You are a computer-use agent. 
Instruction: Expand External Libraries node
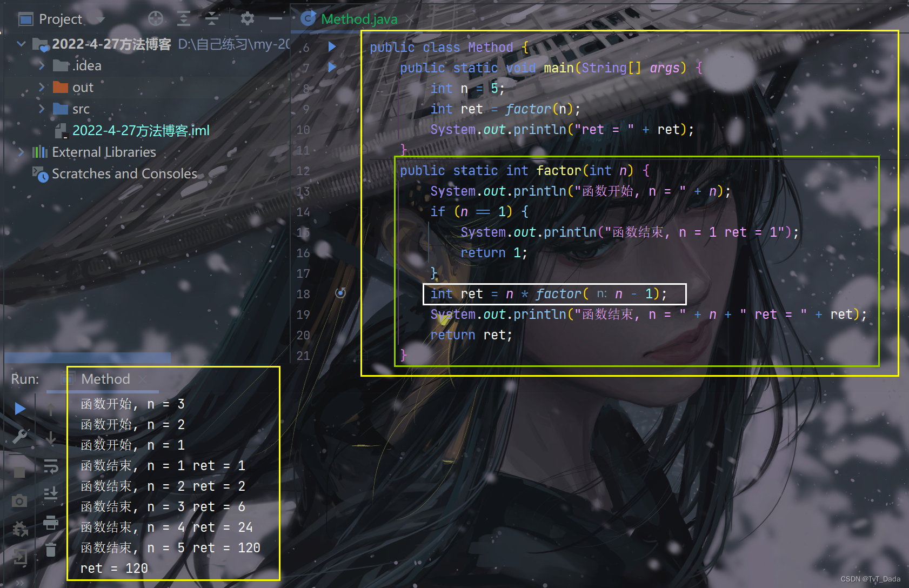pyautogui.click(x=21, y=152)
